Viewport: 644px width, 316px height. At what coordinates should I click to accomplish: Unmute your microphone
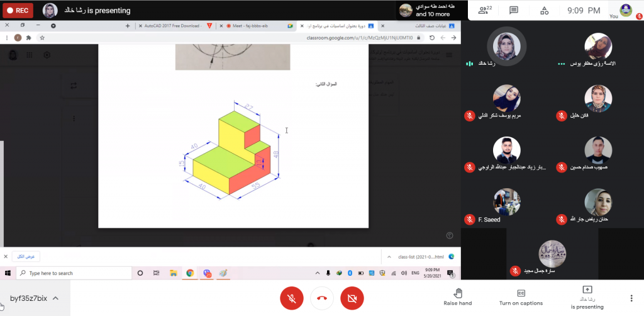tap(291, 298)
